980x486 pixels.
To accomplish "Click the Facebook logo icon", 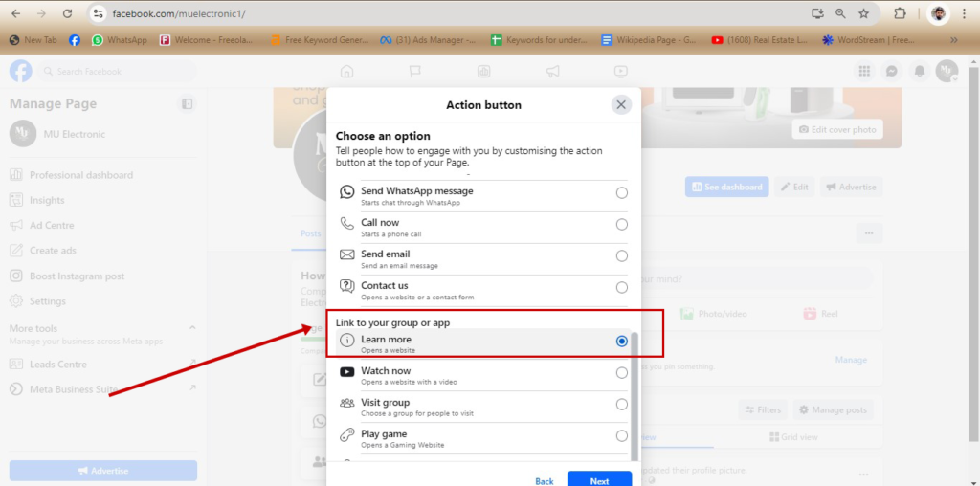I will [21, 71].
